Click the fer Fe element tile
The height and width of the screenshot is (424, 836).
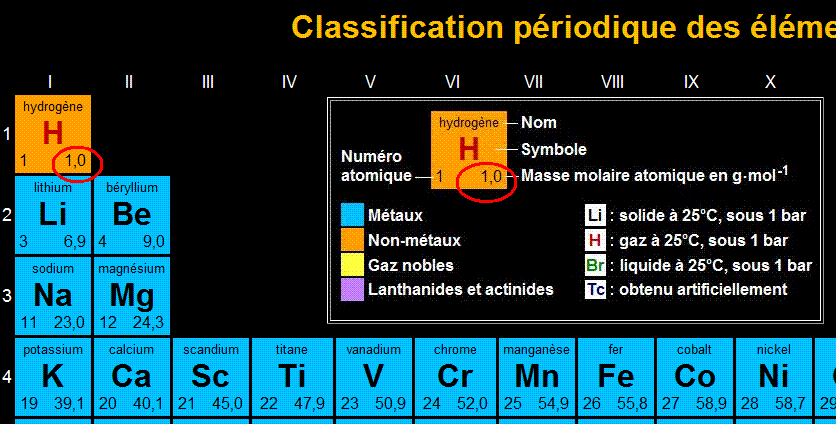pos(616,377)
